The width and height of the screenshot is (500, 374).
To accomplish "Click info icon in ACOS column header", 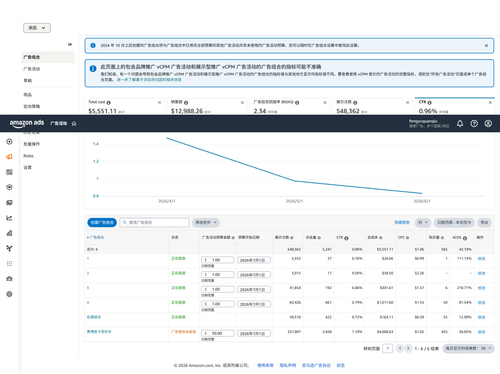I will click(x=465, y=238).
